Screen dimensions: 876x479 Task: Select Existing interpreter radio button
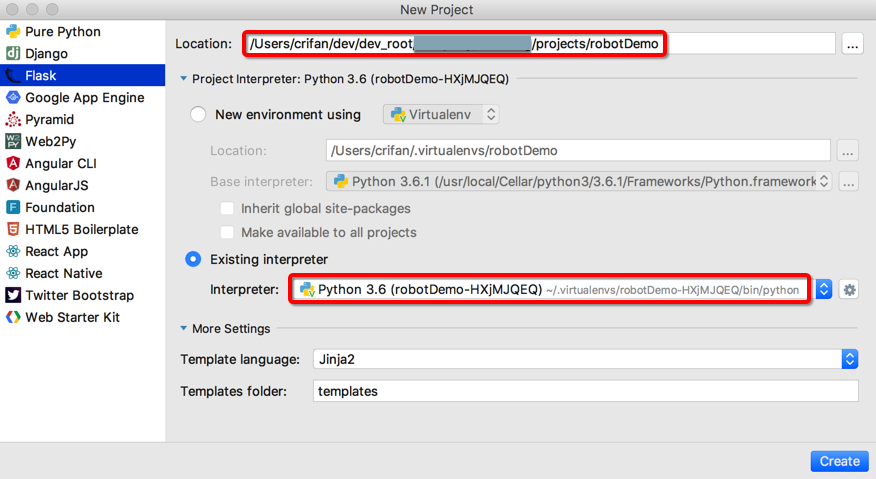pos(193,259)
